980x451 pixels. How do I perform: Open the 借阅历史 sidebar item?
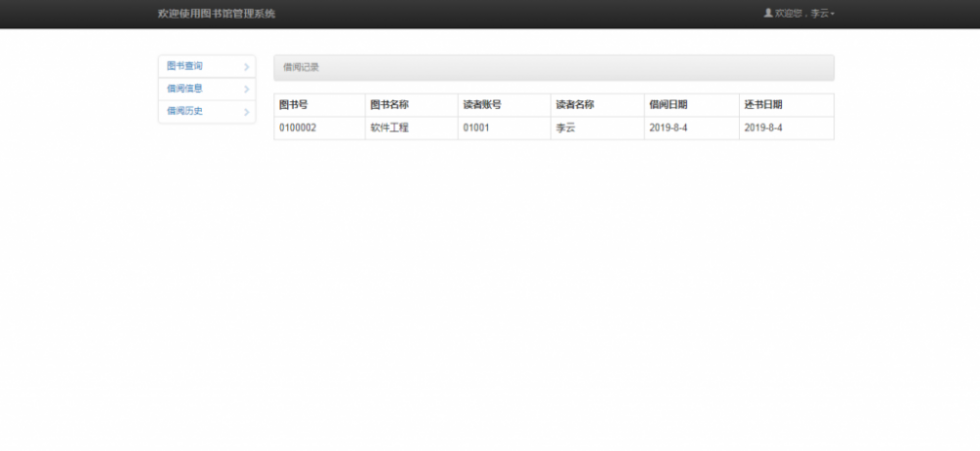pos(207,112)
